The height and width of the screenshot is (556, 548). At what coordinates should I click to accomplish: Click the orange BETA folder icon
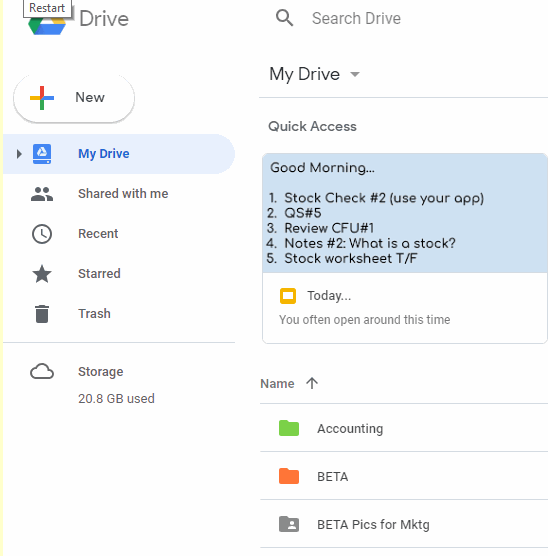tap(289, 476)
